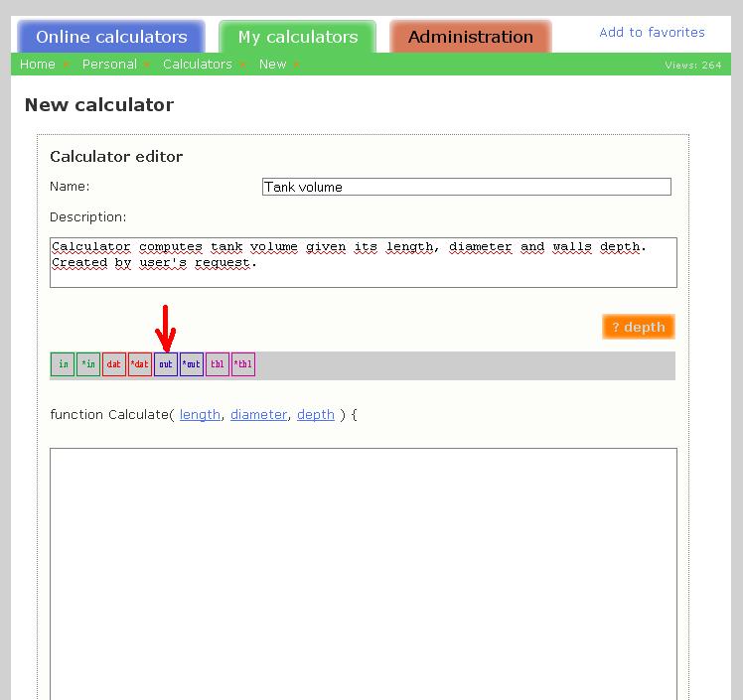This screenshot has height=700, width=743.
Task: Navigate to Home breadcrumb
Action: (38, 64)
